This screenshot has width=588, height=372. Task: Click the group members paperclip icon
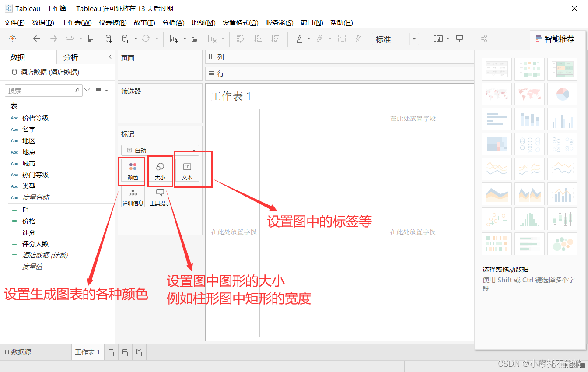(x=320, y=39)
